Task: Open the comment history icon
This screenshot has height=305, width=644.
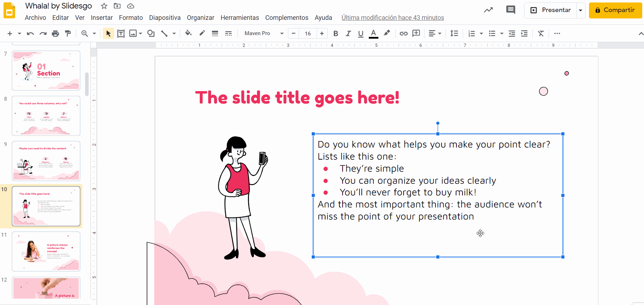Action: pyautogui.click(x=511, y=10)
